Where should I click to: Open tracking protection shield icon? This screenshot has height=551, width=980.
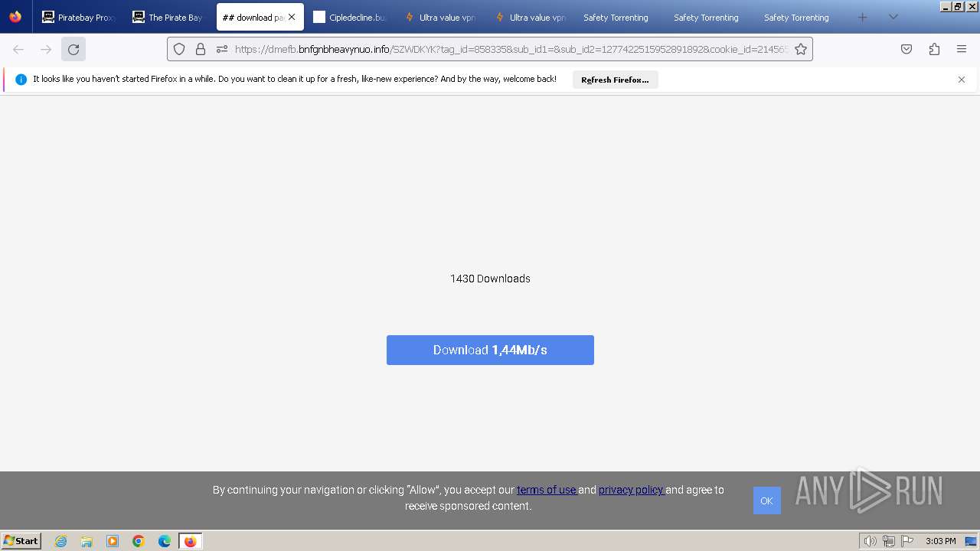click(x=179, y=49)
